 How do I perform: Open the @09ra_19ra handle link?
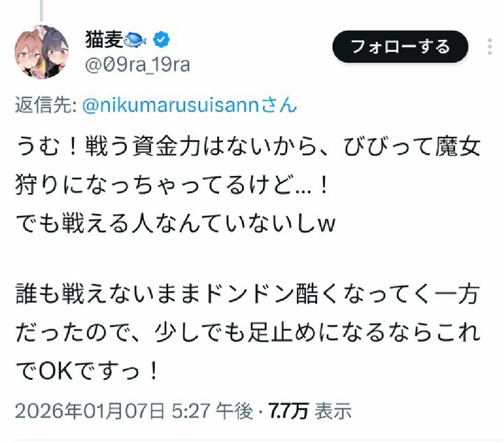click(136, 65)
